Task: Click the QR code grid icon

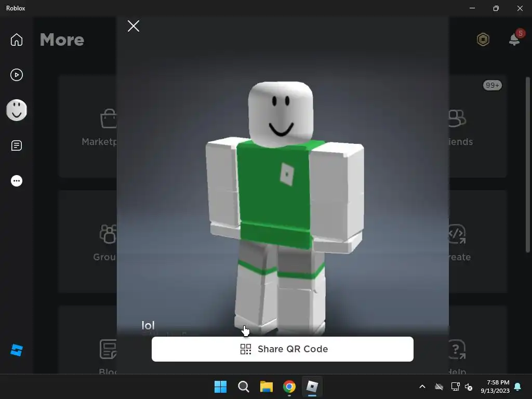Action: (x=246, y=349)
